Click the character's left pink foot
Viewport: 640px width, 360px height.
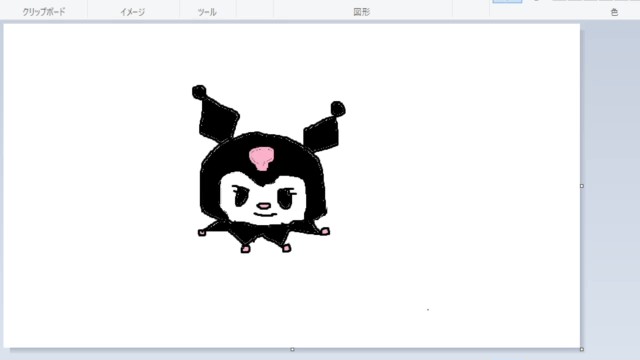(x=245, y=249)
